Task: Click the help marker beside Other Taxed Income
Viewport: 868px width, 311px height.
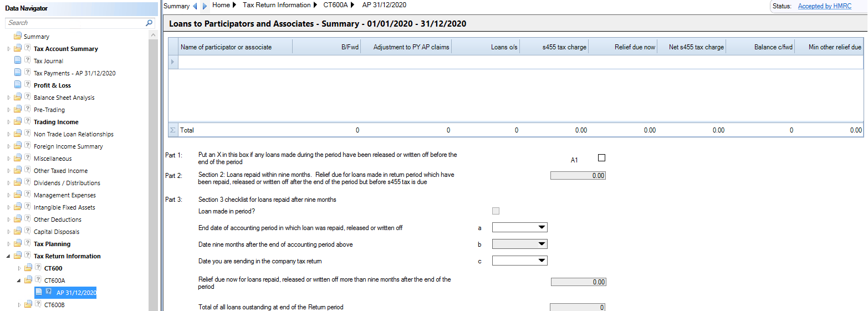Action: pyautogui.click(x=27, y=170)
